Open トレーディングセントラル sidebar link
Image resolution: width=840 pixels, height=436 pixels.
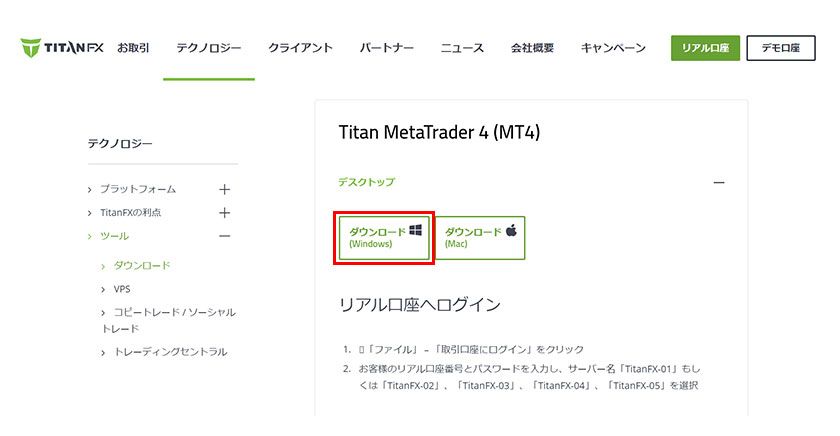click(x=170, y=352)
